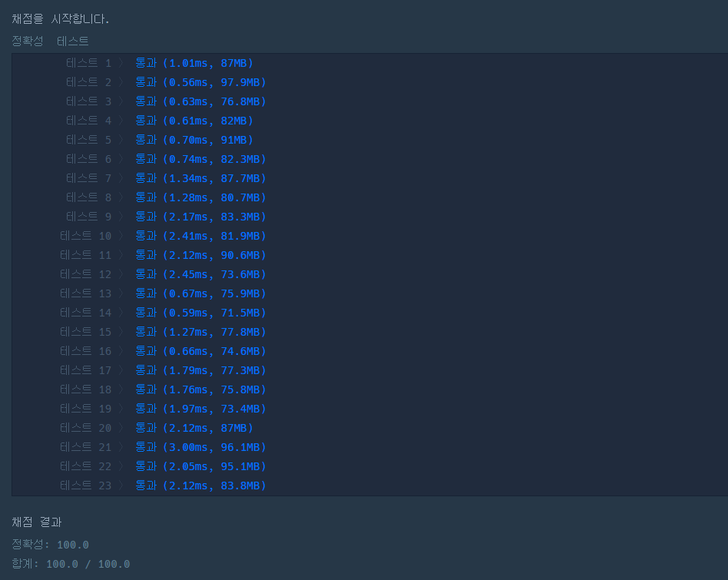Click the '테스트 19' row label
728x580 pixels.
pyautogui.click(x=86, y=409)
